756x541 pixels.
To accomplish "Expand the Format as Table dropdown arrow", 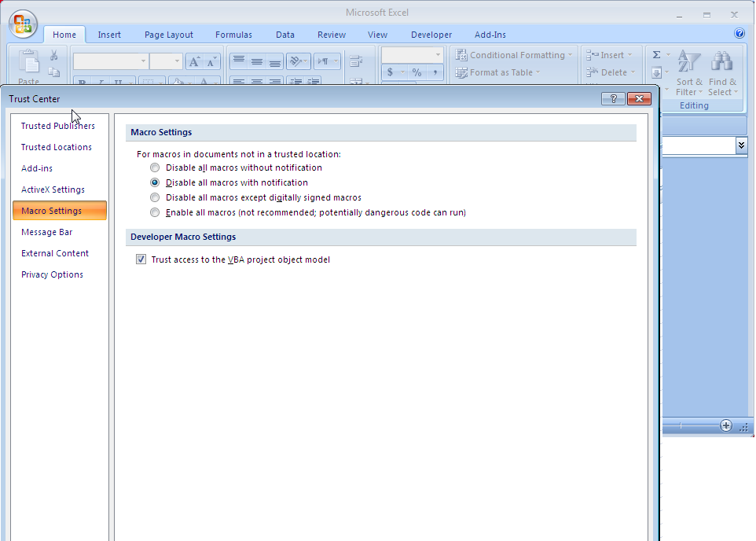I will pyautogui.click(x=538, y=72).
